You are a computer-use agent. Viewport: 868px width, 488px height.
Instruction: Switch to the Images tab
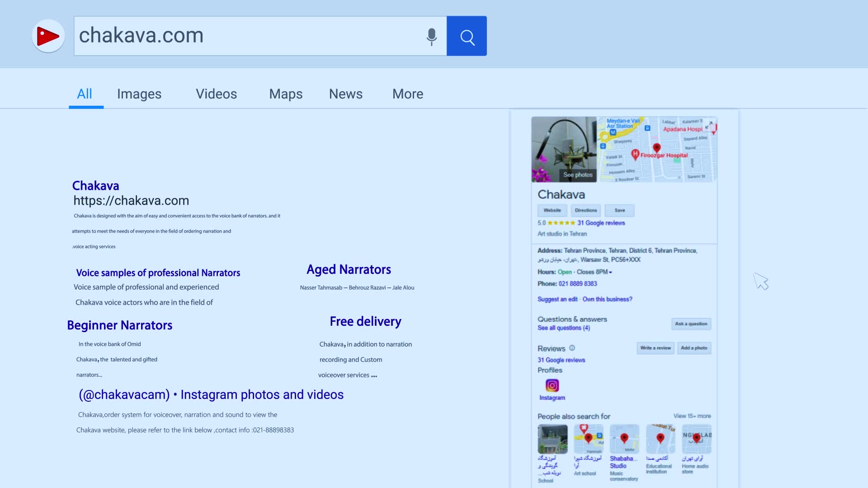tap(139, 94)
